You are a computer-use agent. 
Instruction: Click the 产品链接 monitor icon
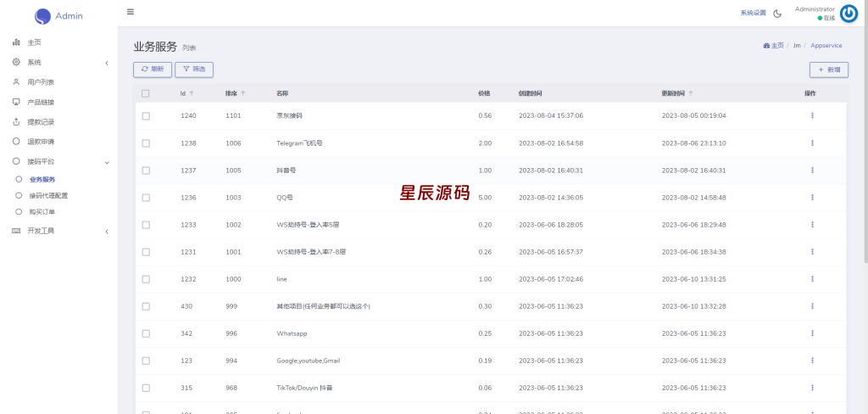pos(16,102)
